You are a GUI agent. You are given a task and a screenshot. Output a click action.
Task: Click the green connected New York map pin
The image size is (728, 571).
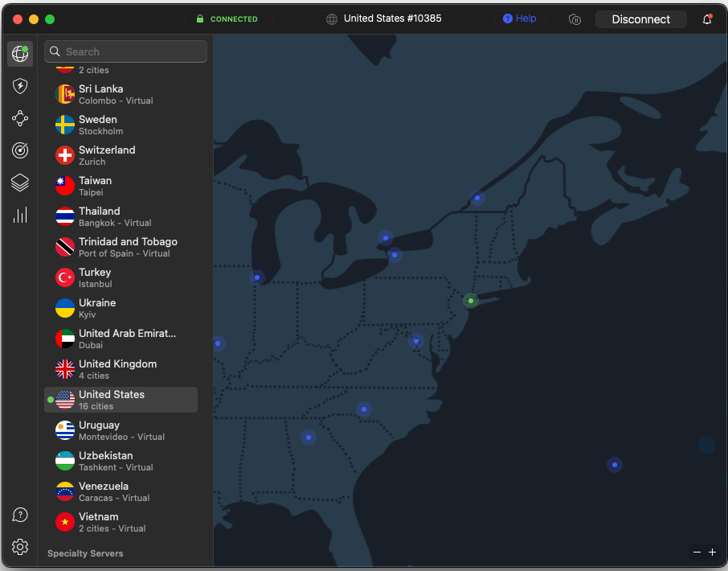[x=471, y=301]
